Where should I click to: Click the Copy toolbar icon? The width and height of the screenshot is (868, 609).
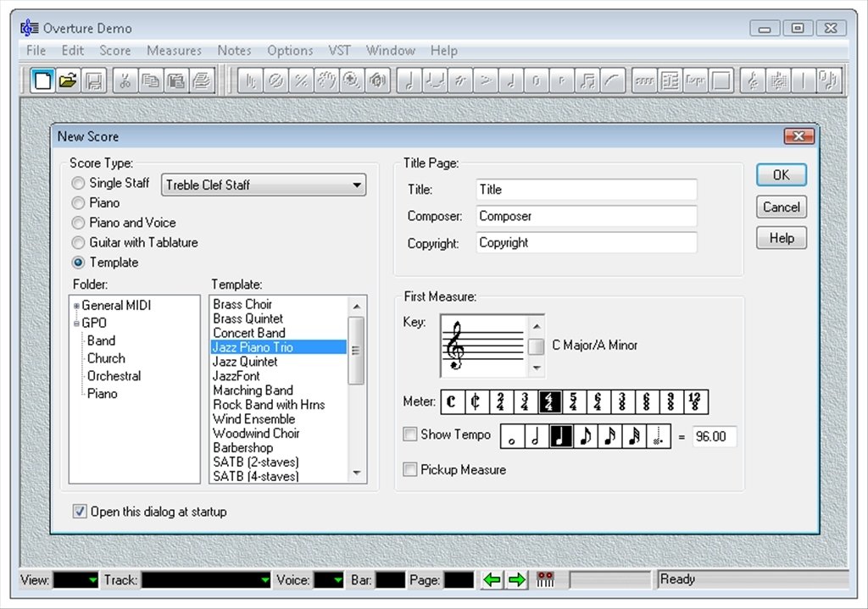151,80
